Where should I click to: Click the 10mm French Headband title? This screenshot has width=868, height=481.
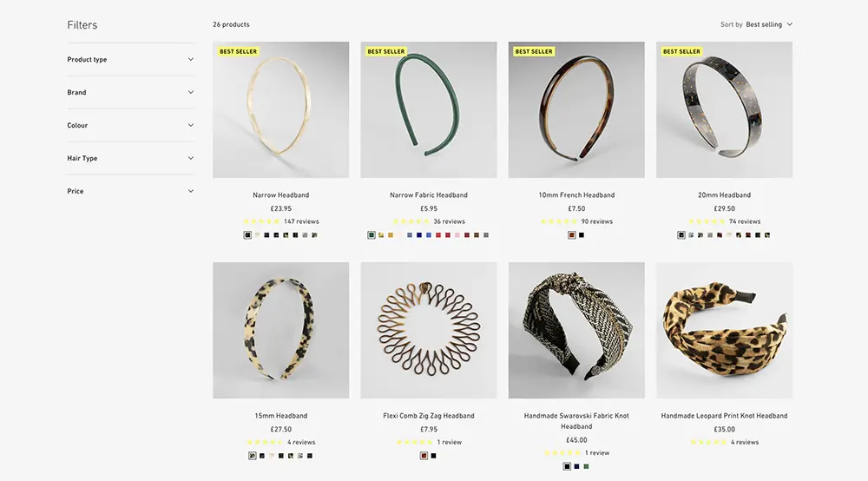pyautogui.click(x=576, y=194)
